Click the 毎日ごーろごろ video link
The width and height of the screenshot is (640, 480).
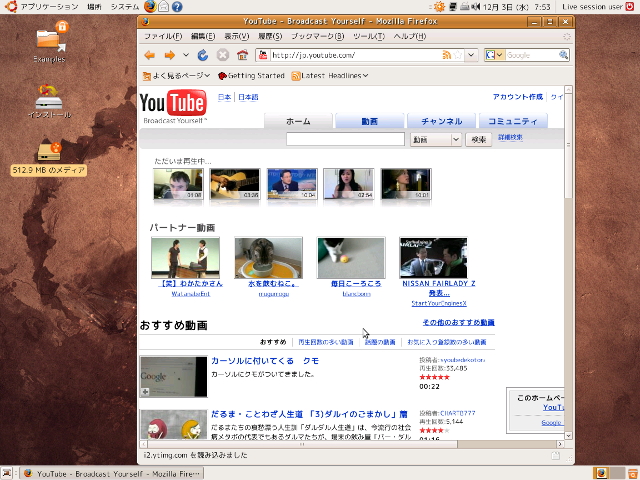[356, 283]
